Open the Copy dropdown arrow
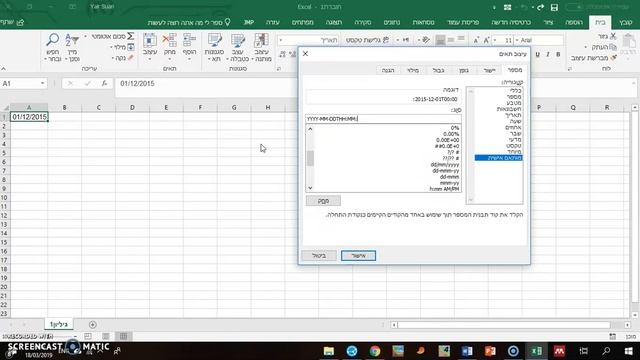This screenshot has height=360, width=640. pos(586,47)
